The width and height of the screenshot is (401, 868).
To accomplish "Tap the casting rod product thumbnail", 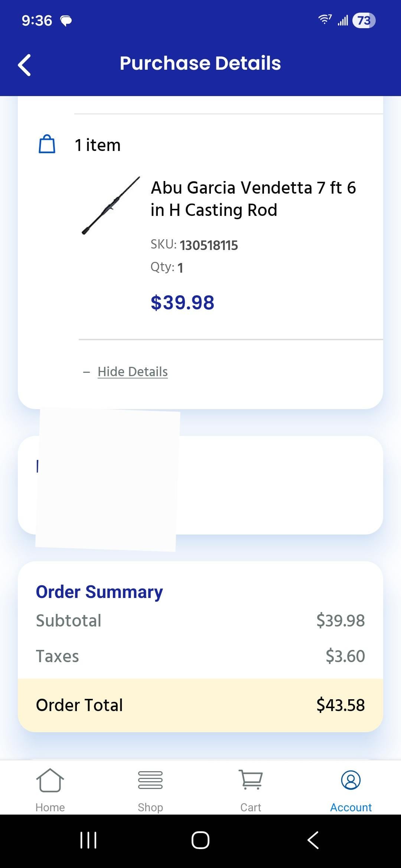I will point(111,206).
